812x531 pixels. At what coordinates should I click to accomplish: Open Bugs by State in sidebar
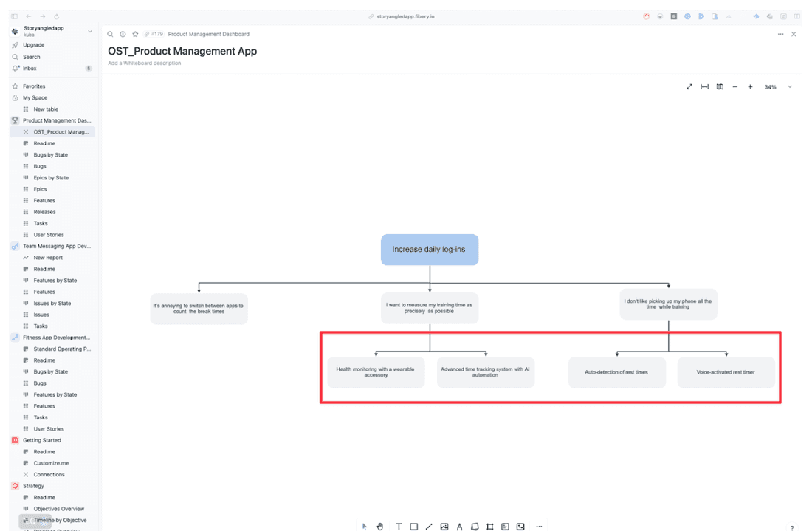coord(50,155)
